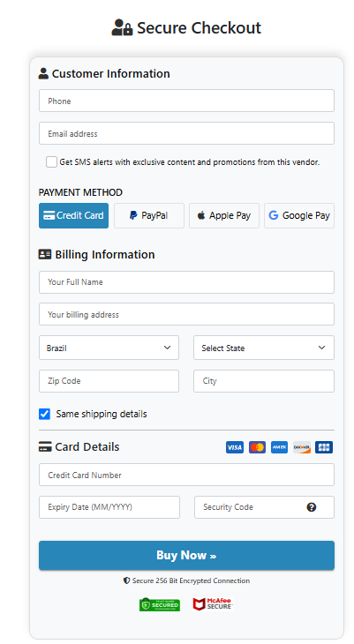The height and width of the screenshot is (644, 354).
Task: Uncheck Same shipping details checkbox
Action: point(44,414)
